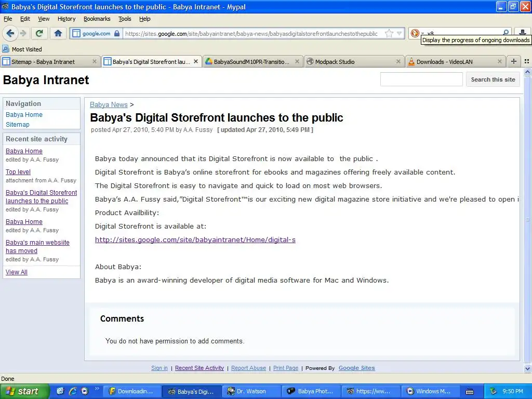Open Babya Home in Navigation sidebar
This screenshot has width=532, height=399.
point(24,115)
